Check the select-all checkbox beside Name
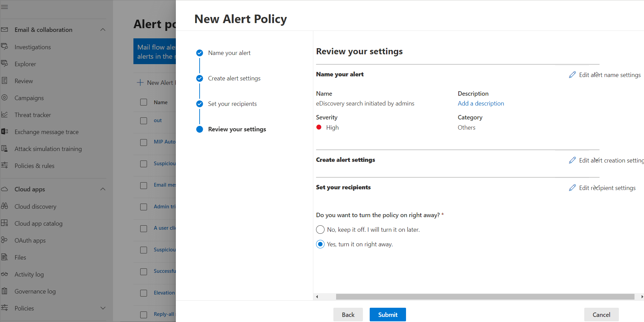This screenshot has height=322, width=644. coord(143,102)
